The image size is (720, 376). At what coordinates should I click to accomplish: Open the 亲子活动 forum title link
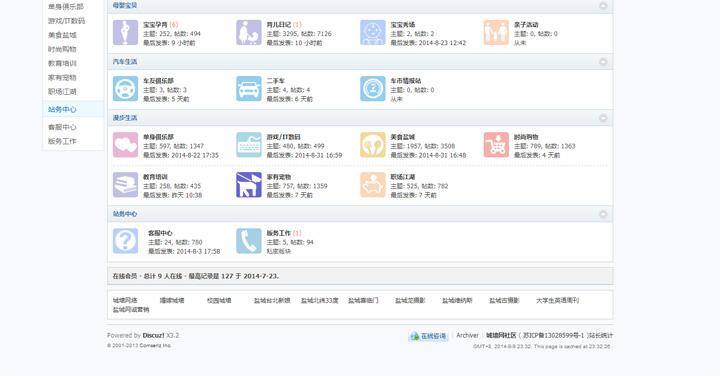click(526, 25)
